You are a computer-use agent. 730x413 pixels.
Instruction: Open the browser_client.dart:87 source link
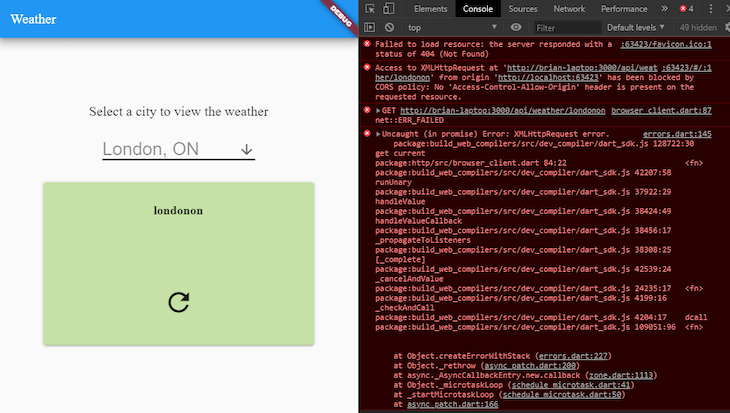coord(661,111)
